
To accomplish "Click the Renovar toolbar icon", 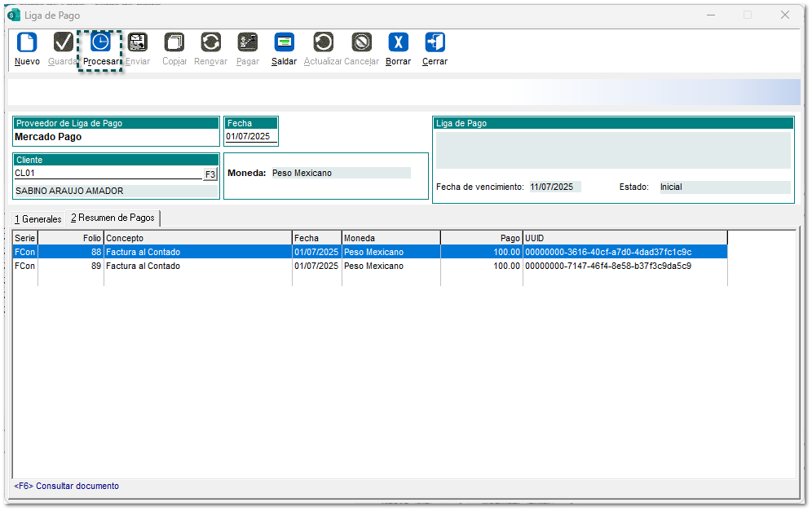I will (x=211, y=42).
